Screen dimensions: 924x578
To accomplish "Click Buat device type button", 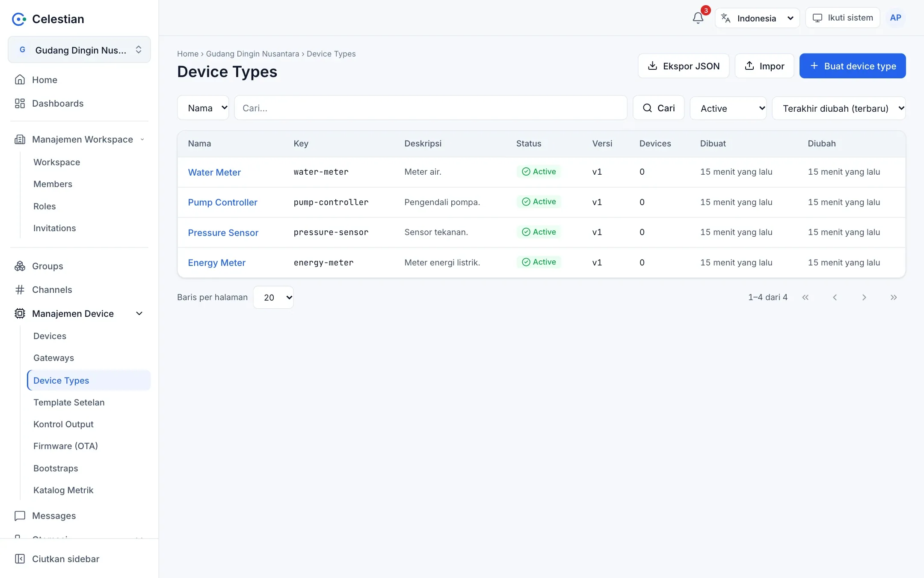I will point(853,66).
